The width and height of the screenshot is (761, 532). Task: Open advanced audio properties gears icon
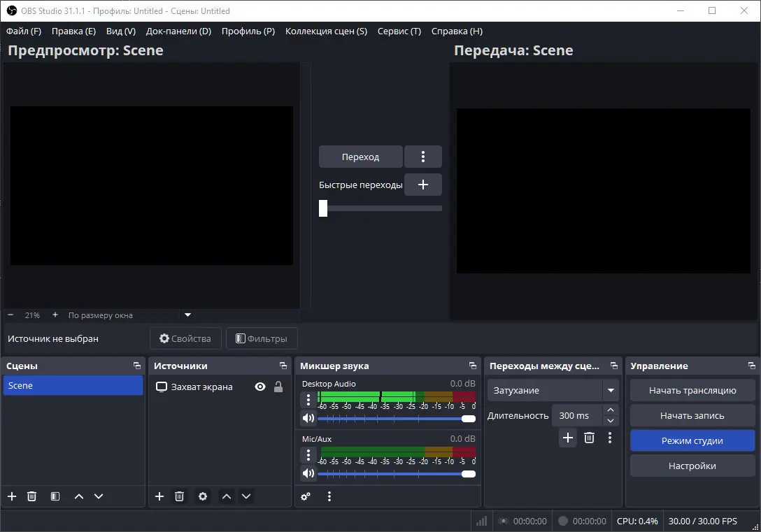pyautogui.click(x=306, y=496)
